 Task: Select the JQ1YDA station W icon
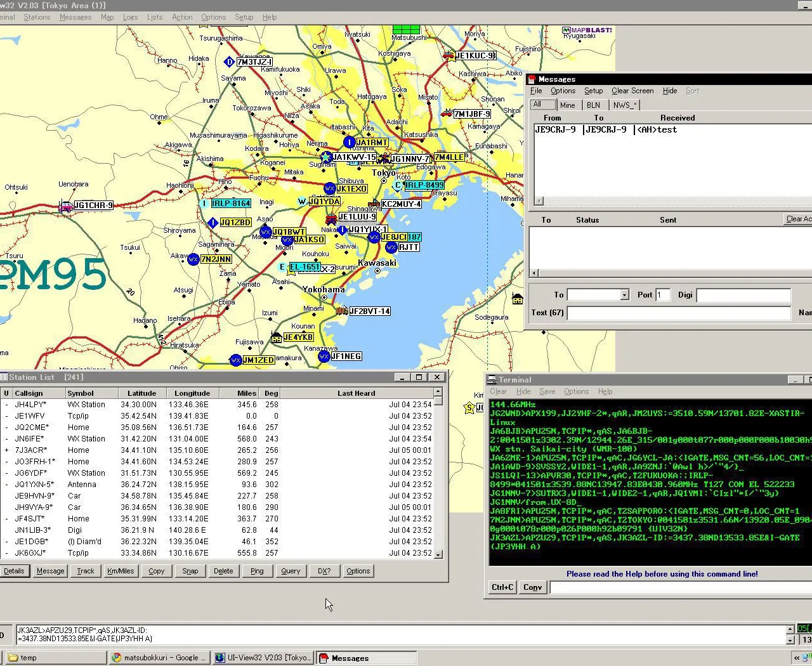(302, 202)
